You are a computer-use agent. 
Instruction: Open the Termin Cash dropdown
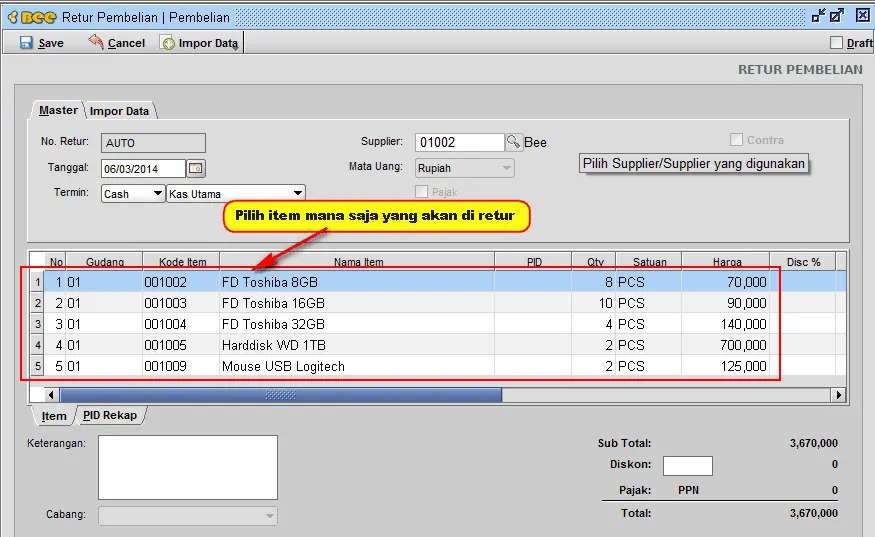point(133,194)
